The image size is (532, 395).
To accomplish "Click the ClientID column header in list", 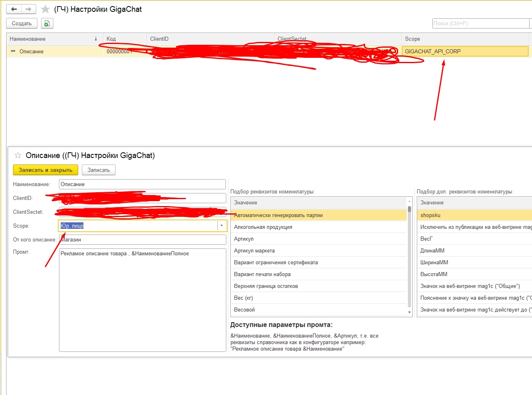I will coord(210,39).
